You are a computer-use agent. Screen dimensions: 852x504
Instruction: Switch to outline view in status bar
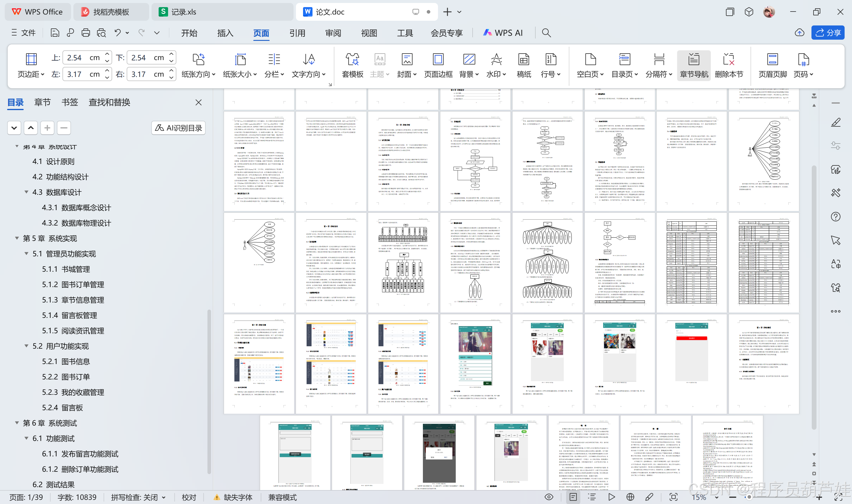[592, 497]
